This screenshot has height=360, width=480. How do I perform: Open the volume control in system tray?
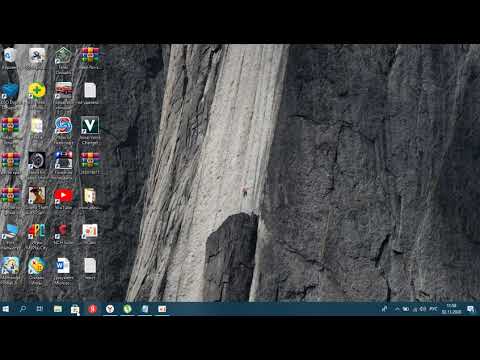pos(422,309)
